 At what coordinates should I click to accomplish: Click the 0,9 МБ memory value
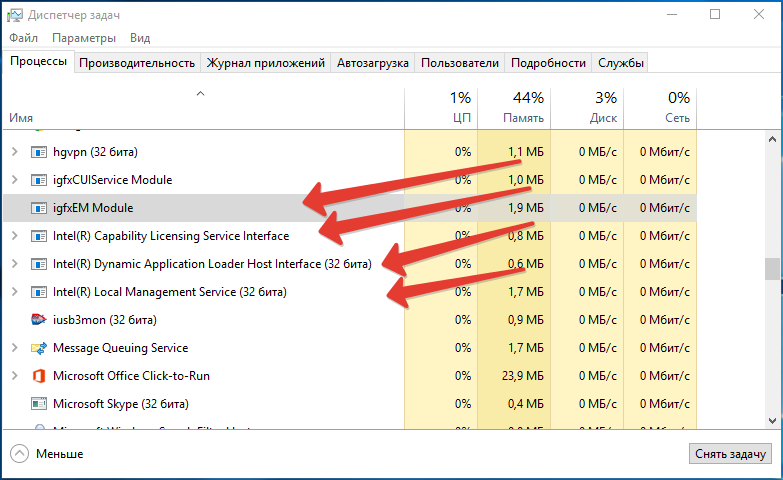[525, 320]
